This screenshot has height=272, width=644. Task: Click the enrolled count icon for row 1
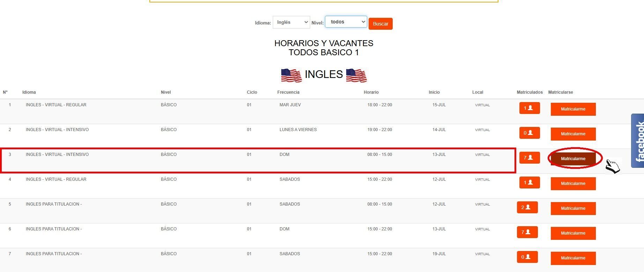pyautogui.click(x=529, y=108)
